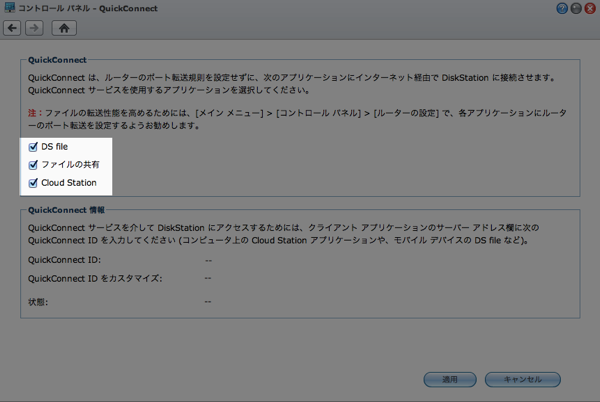Click the 適用 apply button

coord(450,379)
